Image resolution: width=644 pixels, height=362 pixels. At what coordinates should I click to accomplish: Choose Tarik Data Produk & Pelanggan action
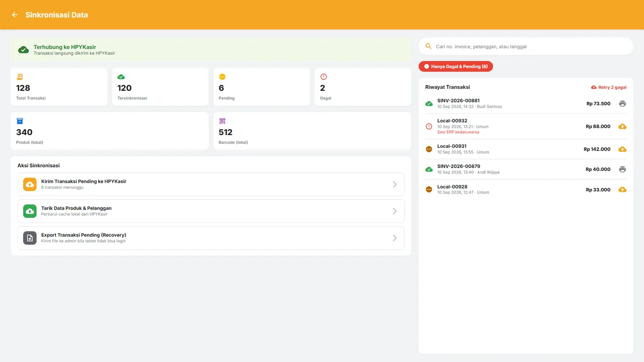click(x=211, y=211)
